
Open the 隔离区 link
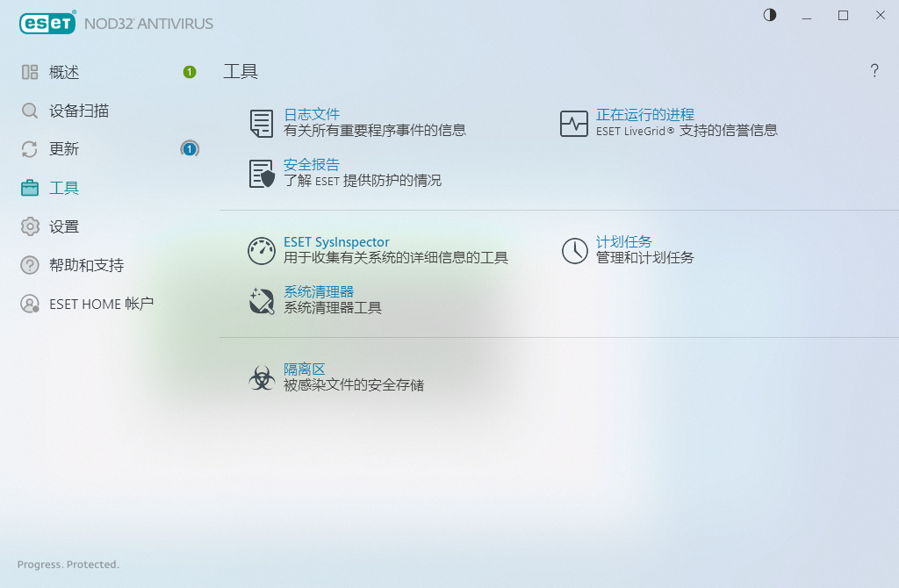305,369
